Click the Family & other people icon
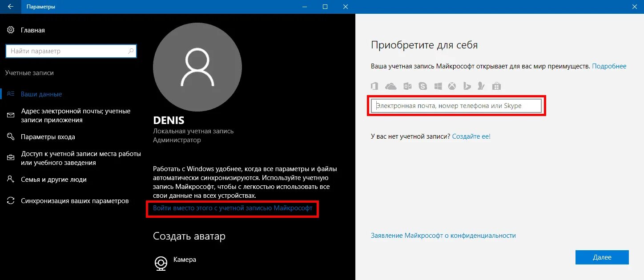The image size is (644, 280). pos(11,180)
